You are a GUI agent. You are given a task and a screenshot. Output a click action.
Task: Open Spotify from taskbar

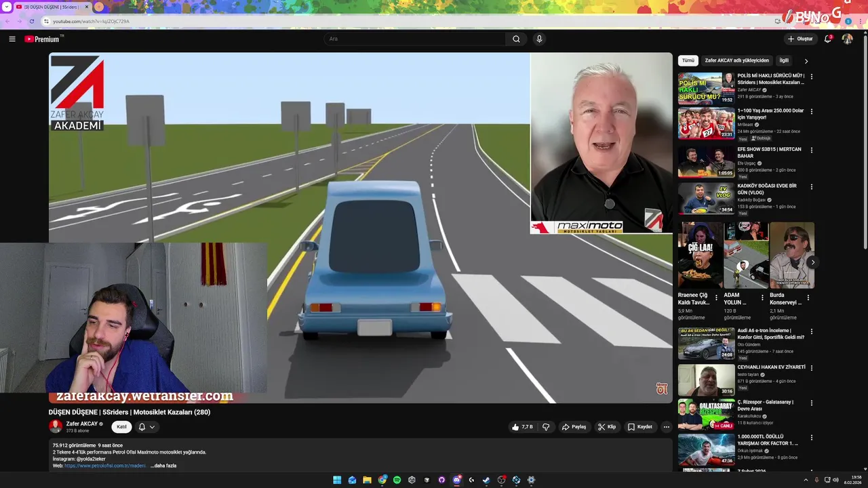pos(397,480)
